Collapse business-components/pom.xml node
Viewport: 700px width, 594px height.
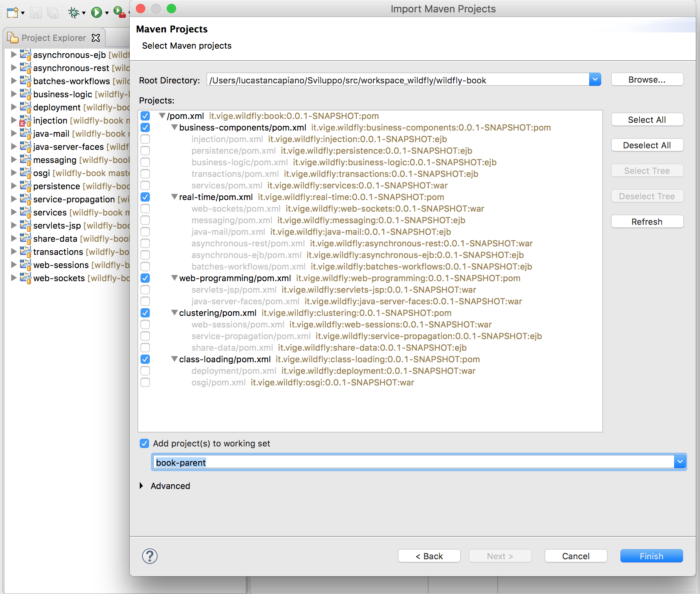175,127
